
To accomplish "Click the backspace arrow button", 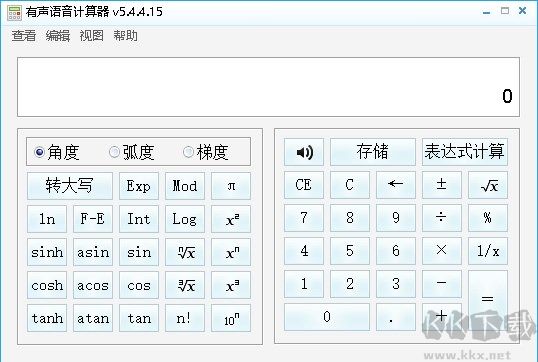I will tap(396, 185).
